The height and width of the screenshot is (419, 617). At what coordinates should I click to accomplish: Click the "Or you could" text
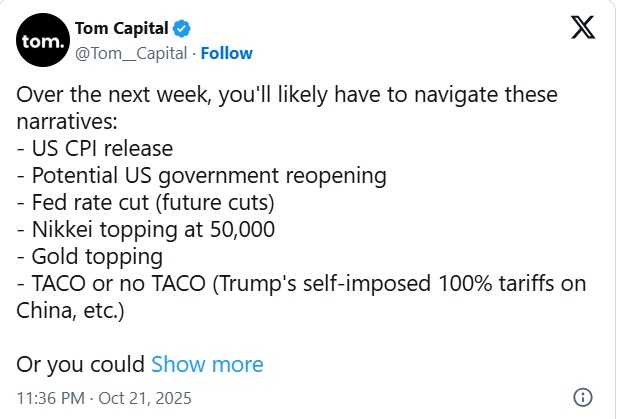(81, 364)
